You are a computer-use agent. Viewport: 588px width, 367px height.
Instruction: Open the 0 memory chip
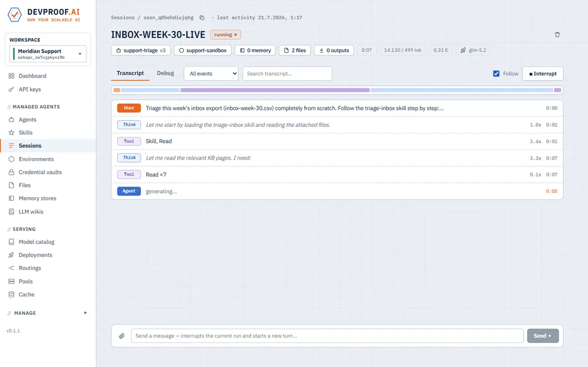[255, 50]
